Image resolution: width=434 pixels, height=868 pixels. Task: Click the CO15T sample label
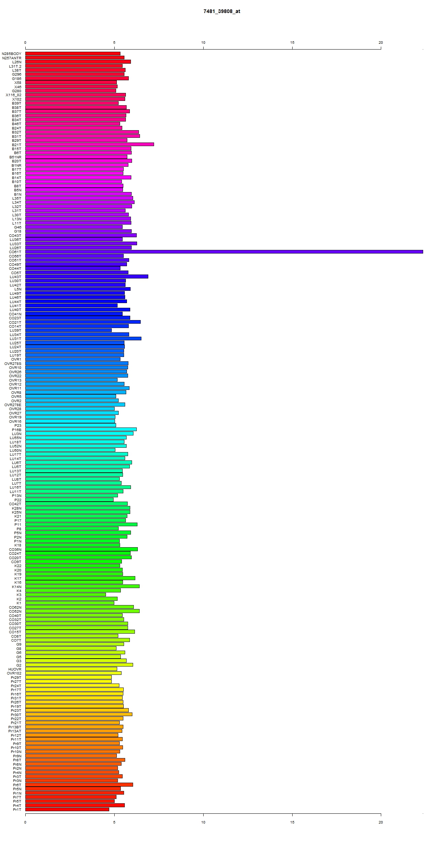(15, 632)
